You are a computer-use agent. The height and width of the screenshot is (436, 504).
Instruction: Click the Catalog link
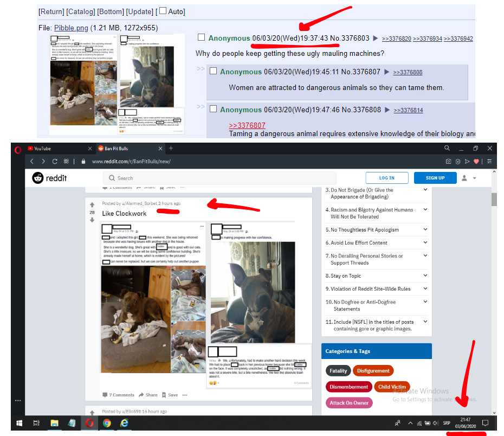tap(81, 11)
